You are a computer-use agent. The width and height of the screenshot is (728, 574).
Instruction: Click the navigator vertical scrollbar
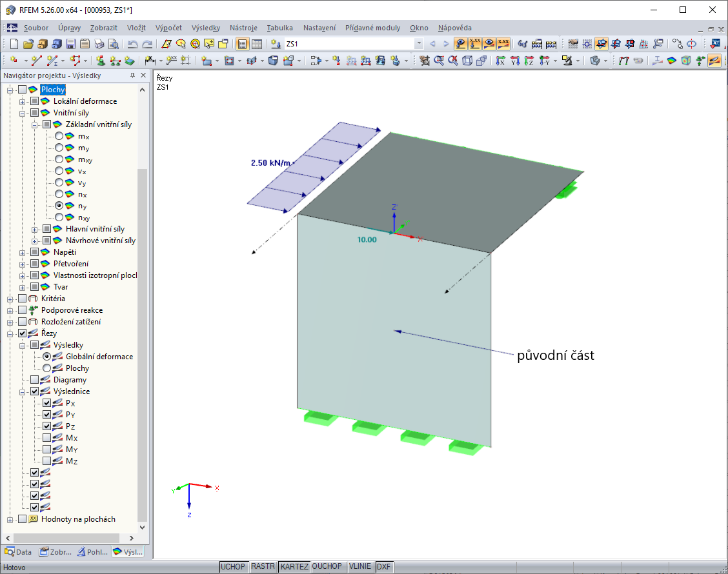[143, 344]
